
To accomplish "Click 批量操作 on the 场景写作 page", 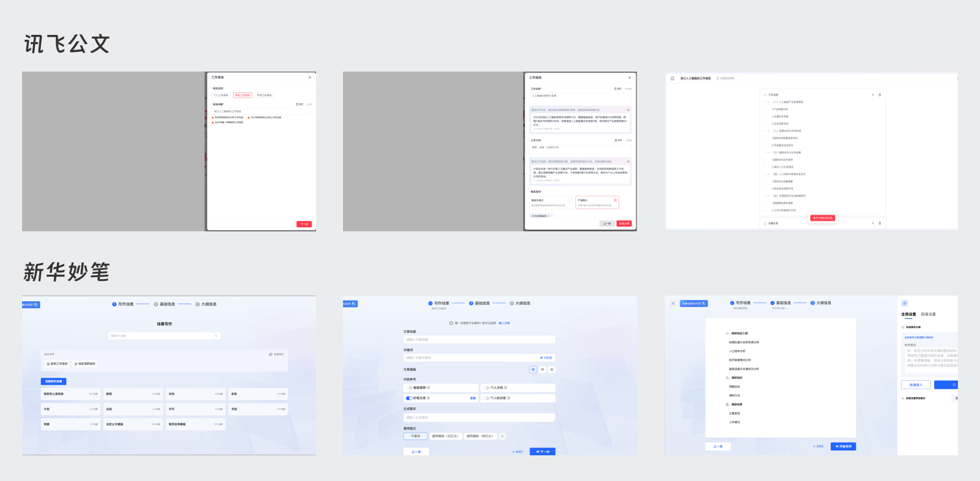I will coord(276,354).
